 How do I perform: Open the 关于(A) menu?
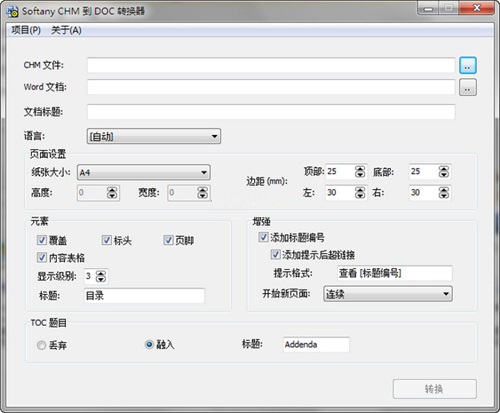point(66,30)
